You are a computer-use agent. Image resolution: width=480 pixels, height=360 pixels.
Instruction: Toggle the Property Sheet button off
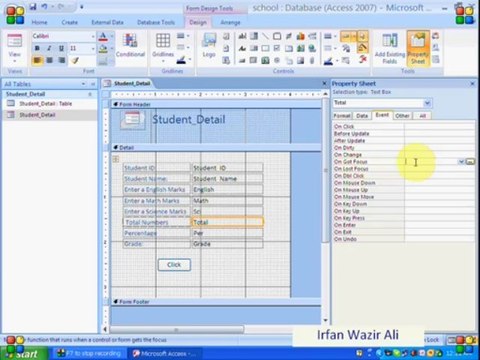pyautogui.click(x=418, y=48)
